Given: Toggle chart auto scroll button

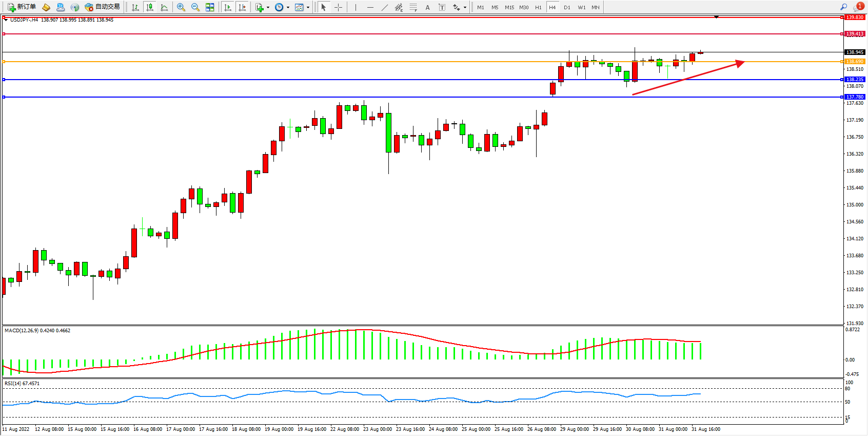Looking at the screenshot, I should click(228, 7).
